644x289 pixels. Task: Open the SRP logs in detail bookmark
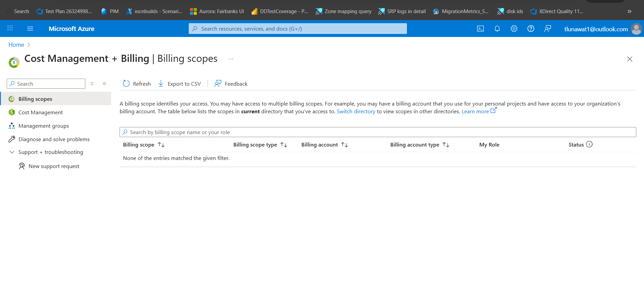pos(402,11)
